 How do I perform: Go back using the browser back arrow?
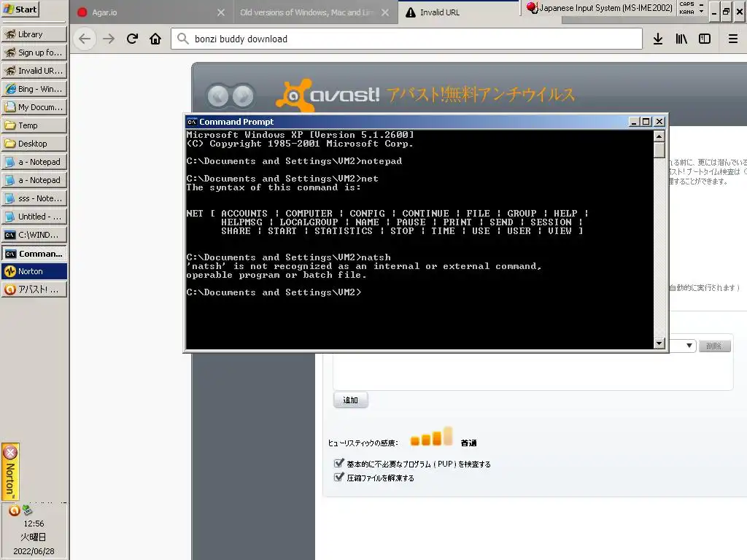click(85, 39)
